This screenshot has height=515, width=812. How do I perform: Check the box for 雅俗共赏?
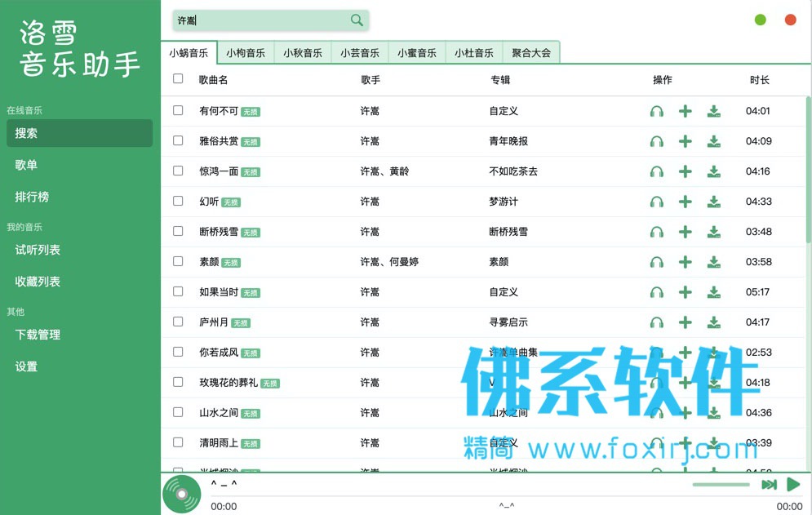click(x=178, y=140)
